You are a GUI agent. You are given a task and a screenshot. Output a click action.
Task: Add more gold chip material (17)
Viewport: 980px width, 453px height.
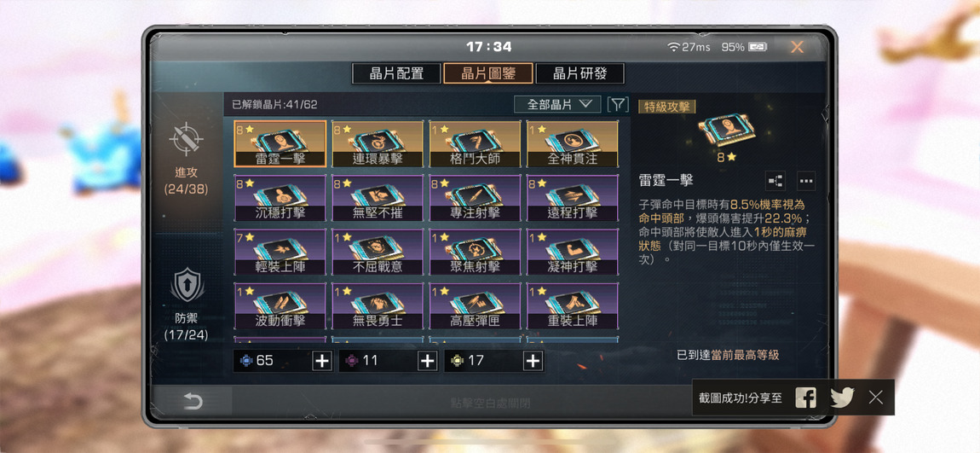(533, 361)
